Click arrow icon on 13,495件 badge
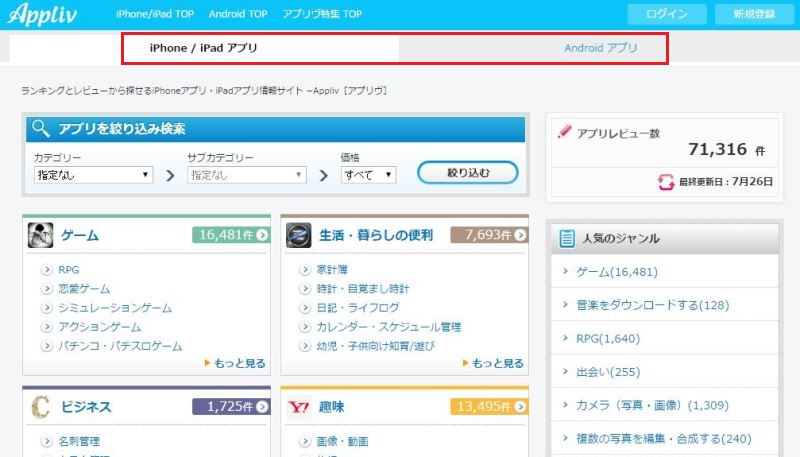Viewport: 800px width, 457px height. pos(519,407)
